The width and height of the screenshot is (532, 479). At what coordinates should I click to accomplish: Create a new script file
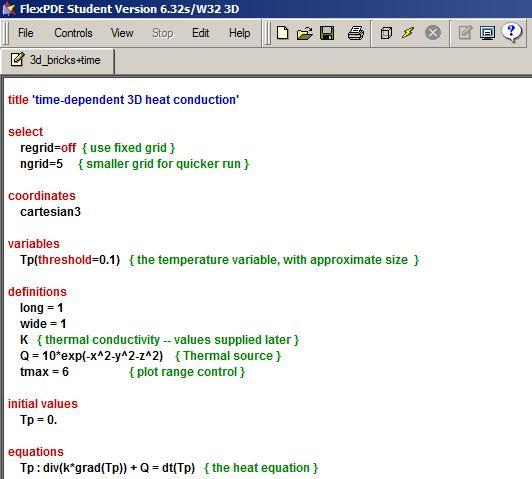point(282,33)
